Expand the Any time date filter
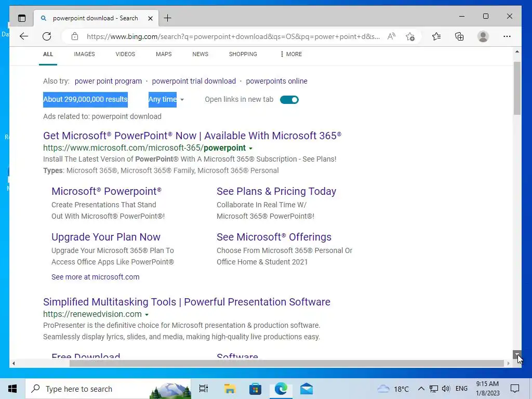532x399 pixels. (166, 99)
